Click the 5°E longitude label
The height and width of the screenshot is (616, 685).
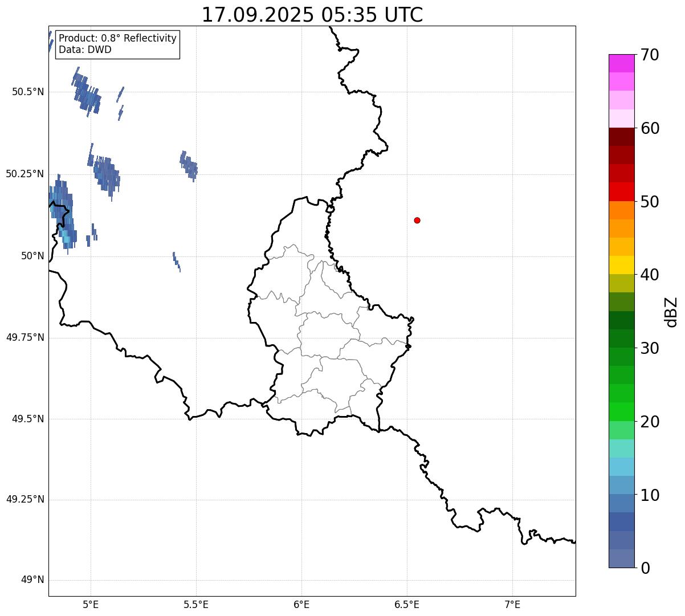tap(91, 604)
